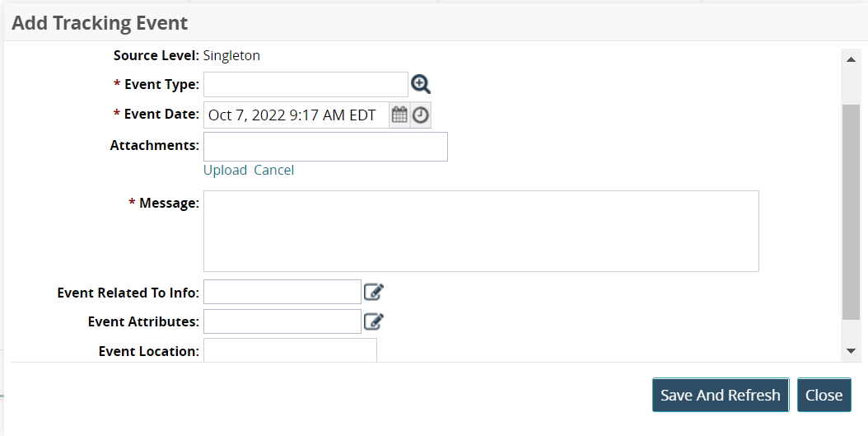Click the Event Attributes text field
Viewport: 868px width, 436px height.
click(282, 321)
